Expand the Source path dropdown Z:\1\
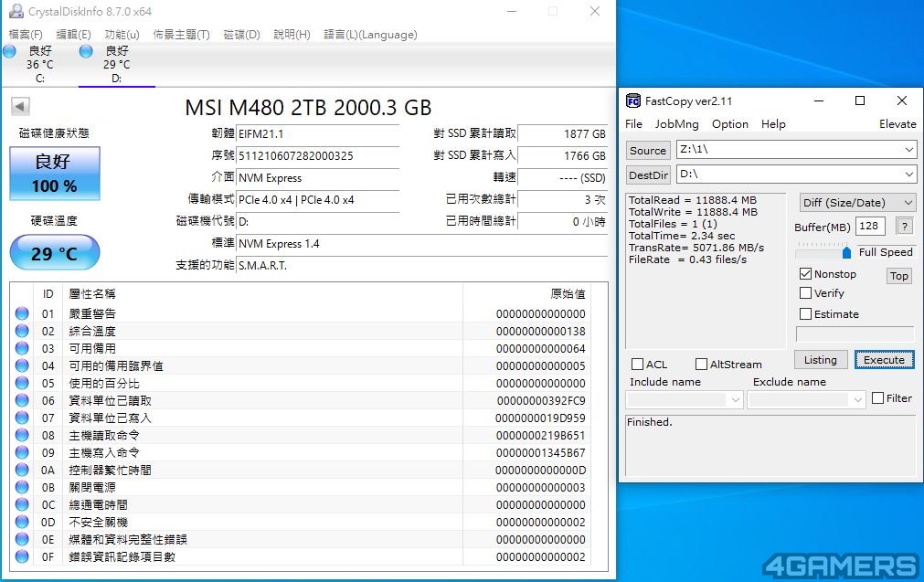924x582 pixels. pos(908,150)
